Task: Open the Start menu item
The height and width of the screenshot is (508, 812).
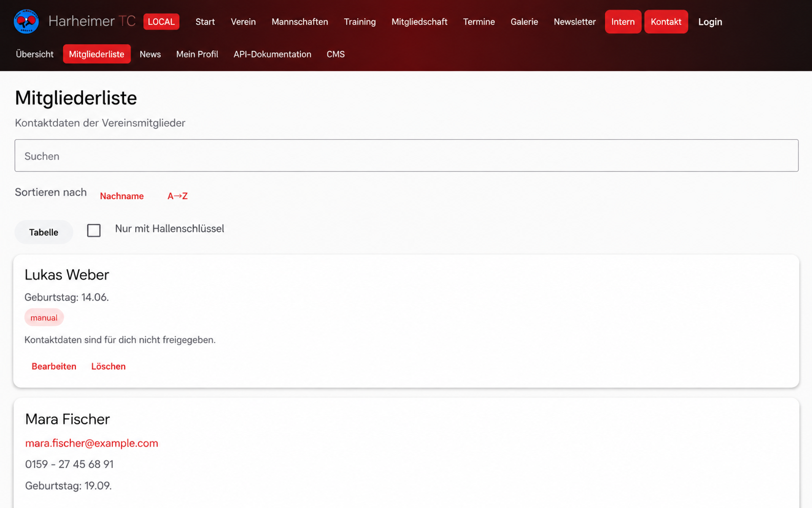Action: click(205, 22)
